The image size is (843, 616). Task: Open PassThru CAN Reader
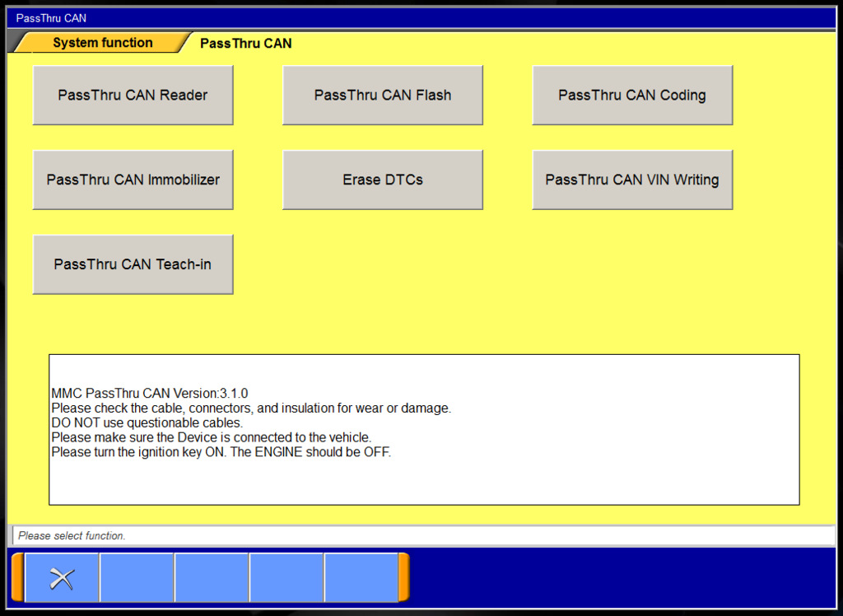[x=133, y=95]
